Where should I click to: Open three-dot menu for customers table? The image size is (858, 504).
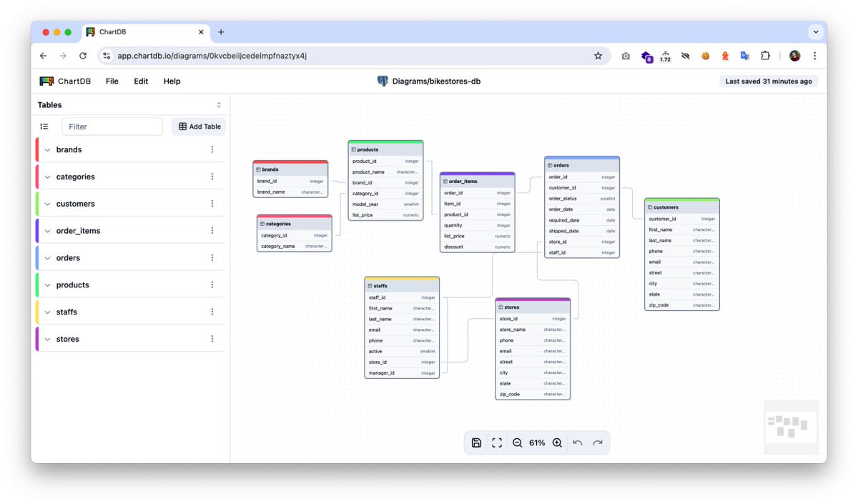(212, 204)
